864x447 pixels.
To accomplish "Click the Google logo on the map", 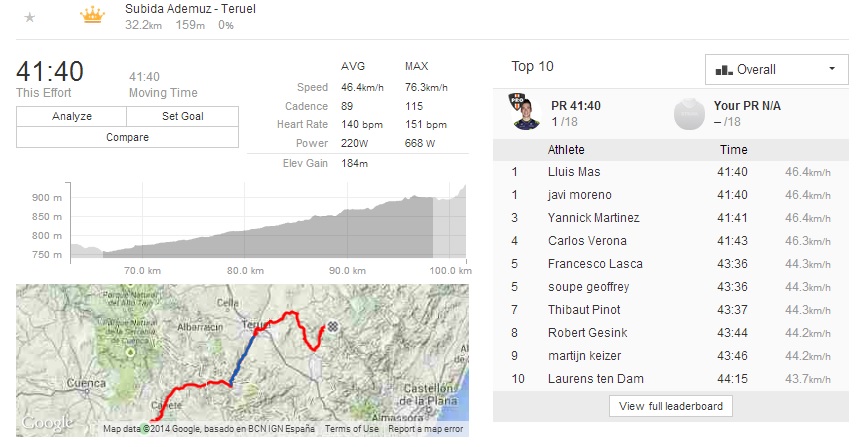I will 45,423.
